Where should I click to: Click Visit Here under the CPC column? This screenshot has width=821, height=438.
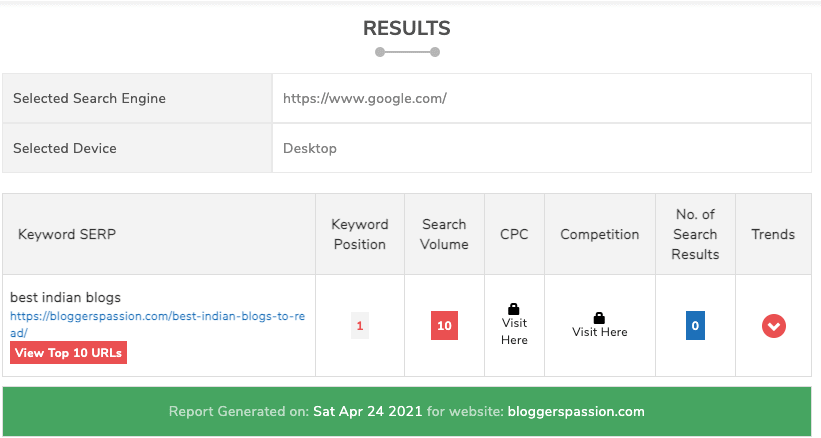coord(514,331)
